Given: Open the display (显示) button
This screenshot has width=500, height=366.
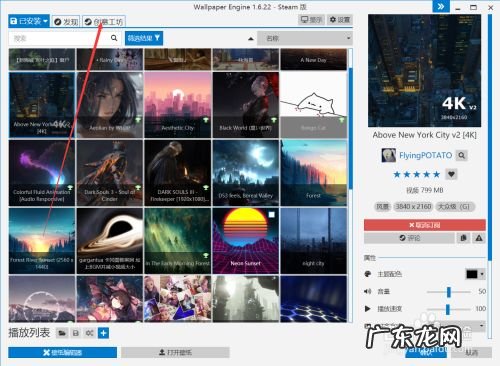Looking at the screenshot, I should click(x=311, y=20).
